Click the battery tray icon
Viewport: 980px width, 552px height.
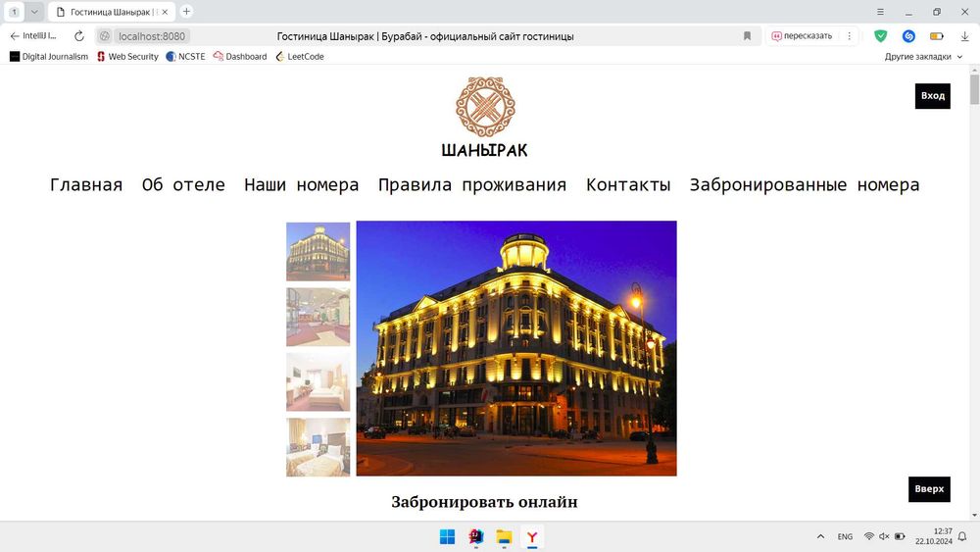tap(900, 536)
